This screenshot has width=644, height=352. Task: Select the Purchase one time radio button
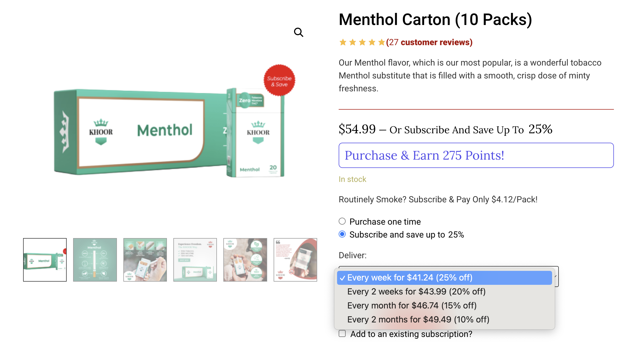point(342,221)
